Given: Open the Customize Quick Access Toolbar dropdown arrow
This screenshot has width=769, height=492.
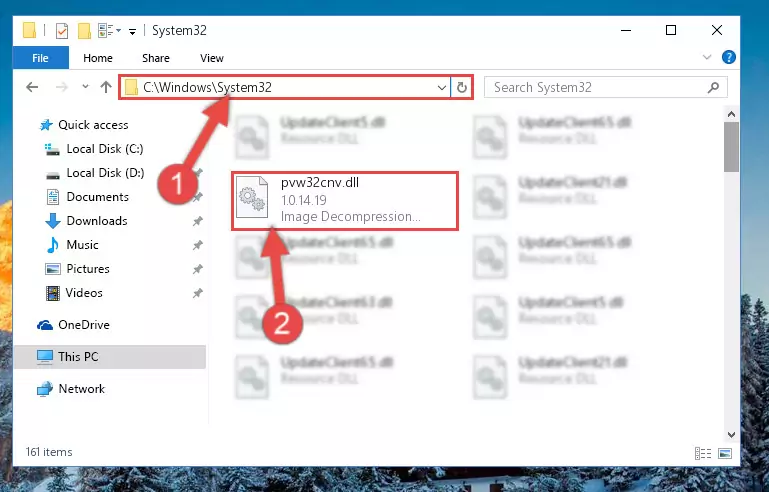Looking at the screenshot, I should tap(132, 32).
